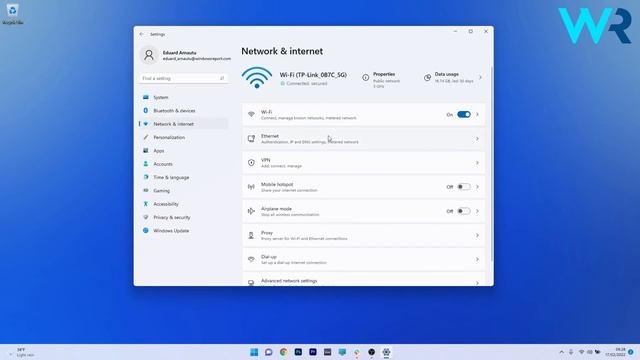Go back using the Settings back arrow
Image resolution: width=640 pixels, height=360 pixels.
tap(141, 34)
